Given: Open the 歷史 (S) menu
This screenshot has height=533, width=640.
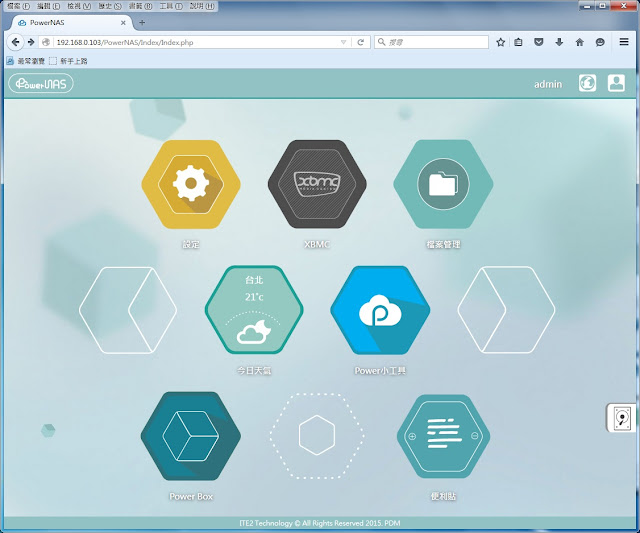Looking at the screenshot, I should [110, 6].
